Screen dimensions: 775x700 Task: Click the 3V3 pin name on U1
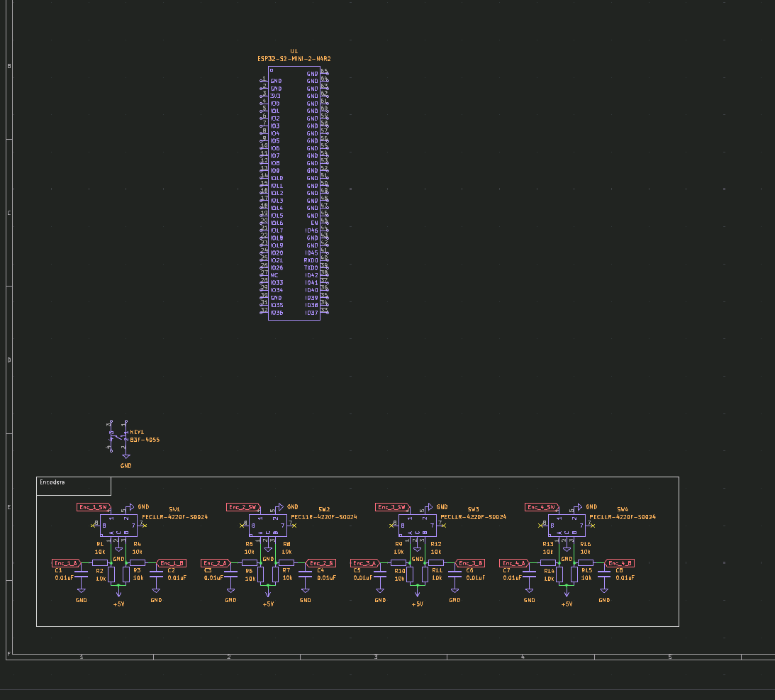point(275,96)
